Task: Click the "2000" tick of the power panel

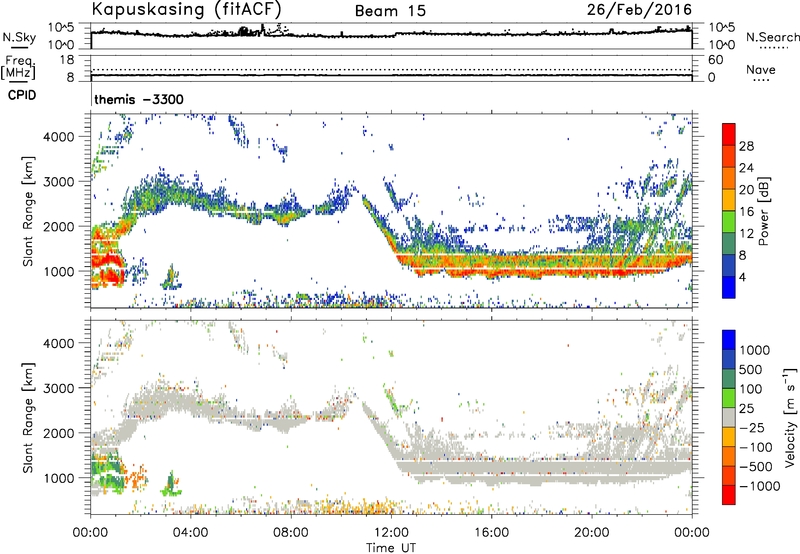Action: (x=58, y=226)
